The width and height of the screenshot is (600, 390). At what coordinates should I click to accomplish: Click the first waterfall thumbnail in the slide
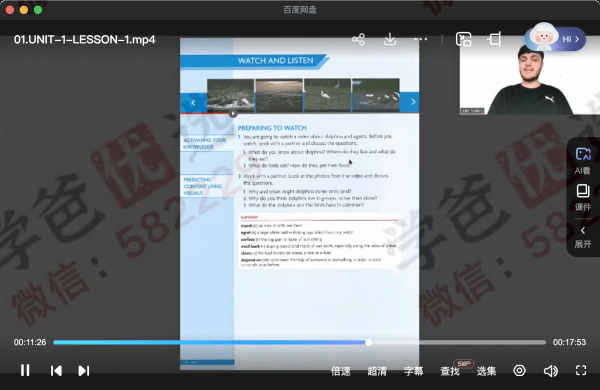tap(230, 95)
